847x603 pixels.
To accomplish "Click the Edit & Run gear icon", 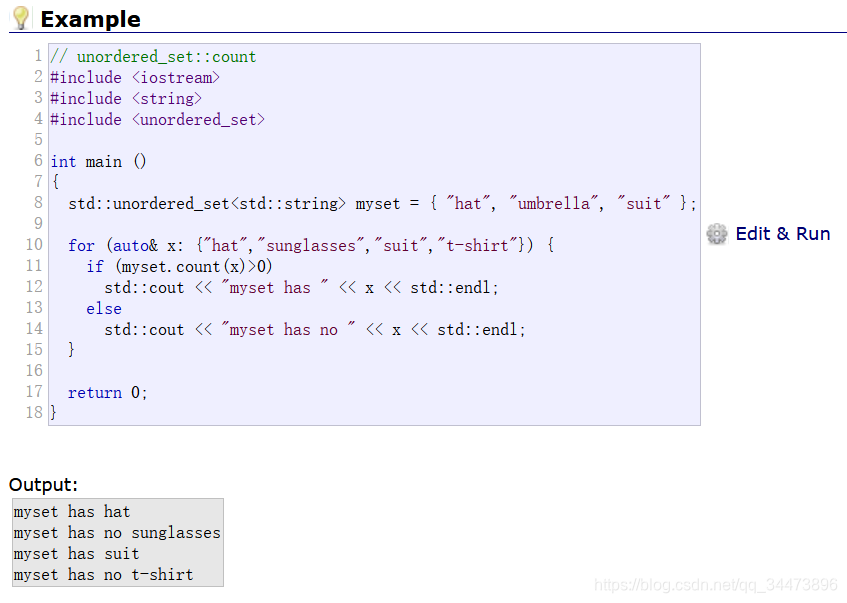I will tap(717, 234).
